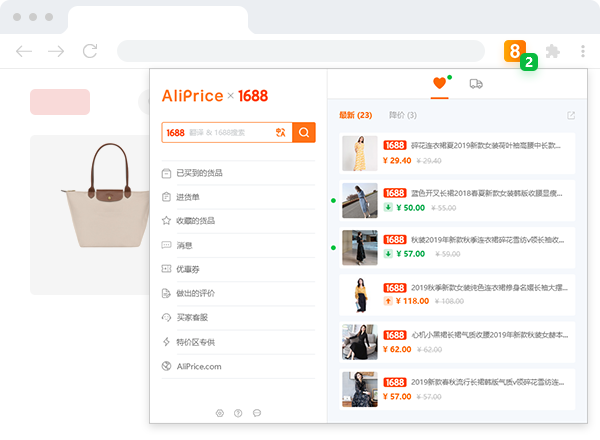The image size is (600, 440).
Task: Reload the page with the refresh icon
Action: pos(90,51)
